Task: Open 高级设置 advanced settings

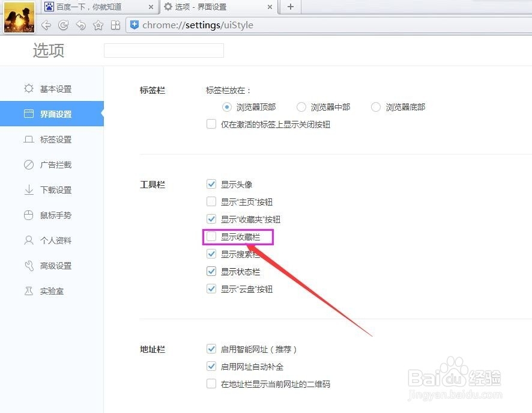Action: 57,265
